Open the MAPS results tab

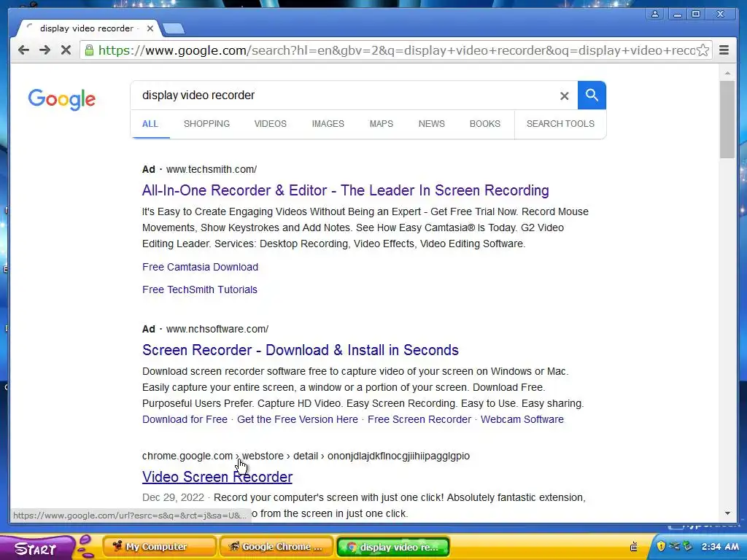pyautogui.click(x=381, y=124)
